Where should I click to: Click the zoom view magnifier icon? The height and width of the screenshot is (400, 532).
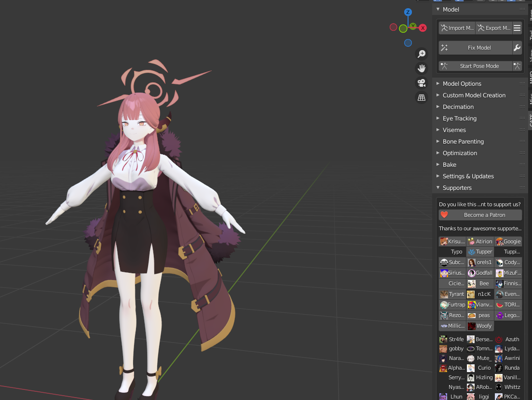click(x=422, y=54)
